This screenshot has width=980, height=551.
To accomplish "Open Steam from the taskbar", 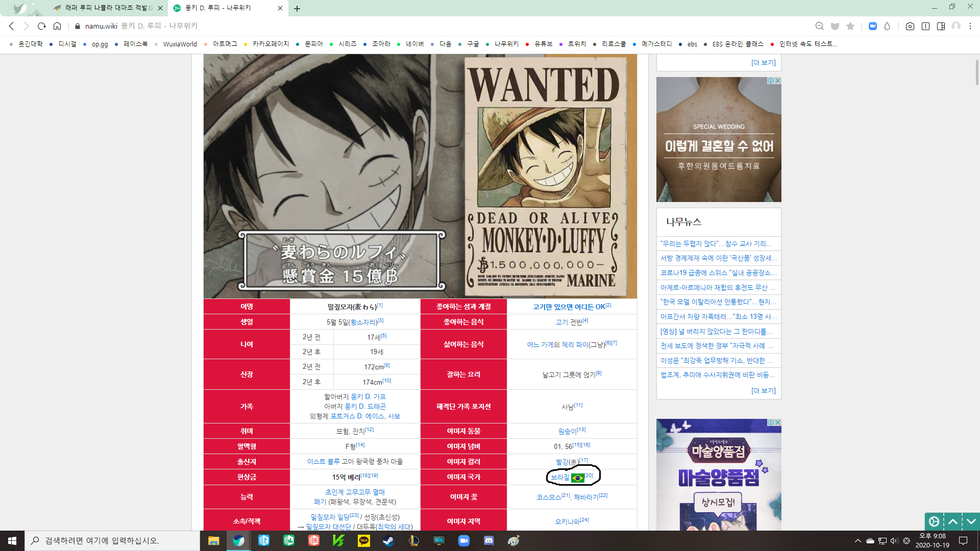I will coord(389,541).
